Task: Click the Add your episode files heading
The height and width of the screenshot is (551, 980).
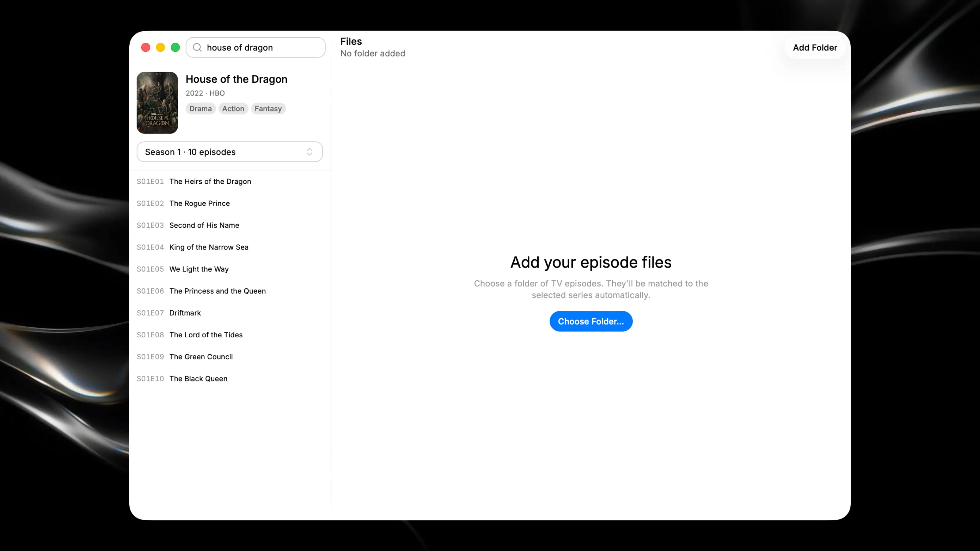Action: pos(591,262)
